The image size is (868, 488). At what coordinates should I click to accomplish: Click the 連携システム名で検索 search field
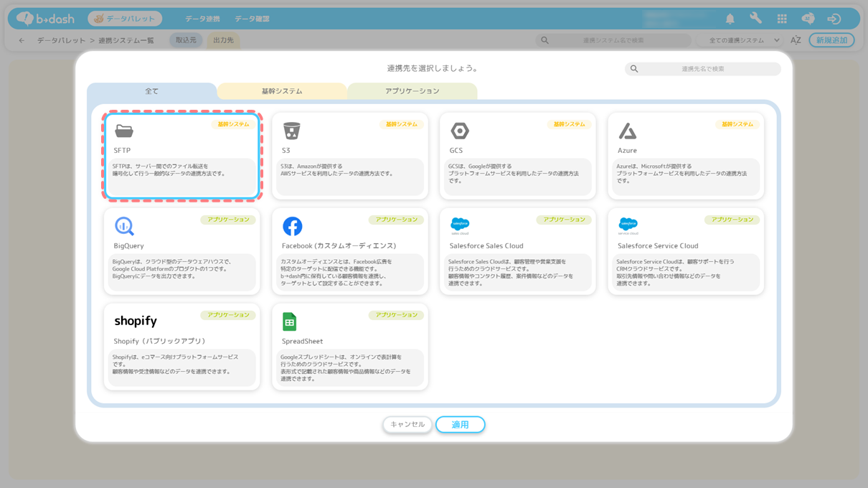pyautogui.click(x=613, y=40)
